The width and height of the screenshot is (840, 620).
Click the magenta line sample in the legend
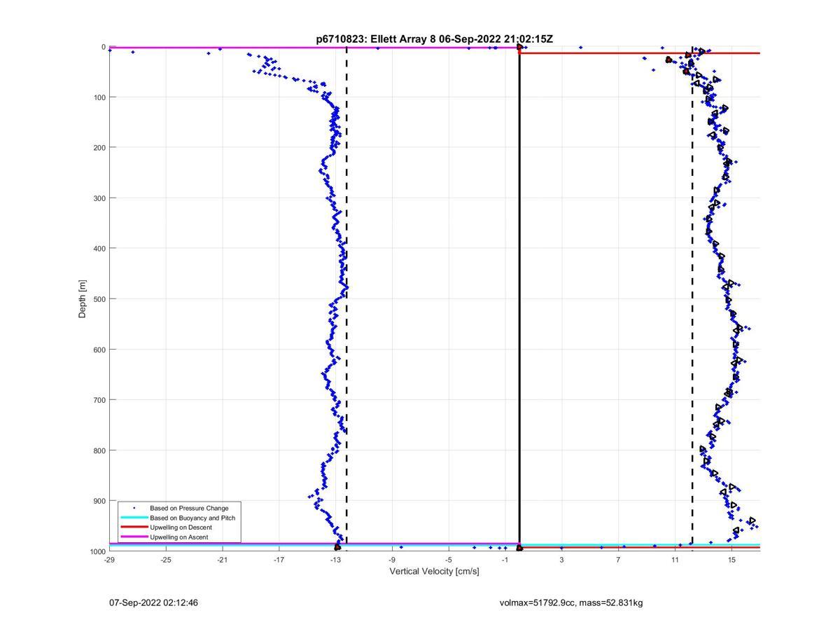click(134, 537)
